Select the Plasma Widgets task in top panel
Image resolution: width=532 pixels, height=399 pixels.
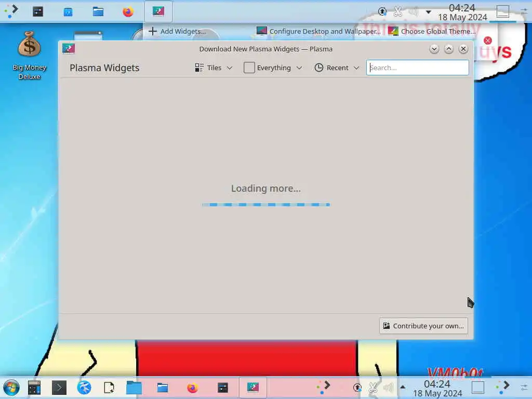point(158,11)
